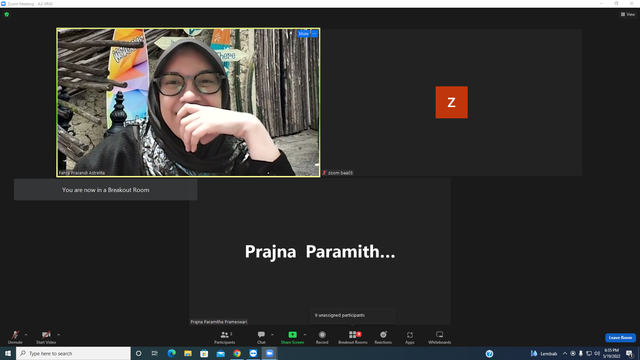Open the Windows notification center

coord(629,353)
